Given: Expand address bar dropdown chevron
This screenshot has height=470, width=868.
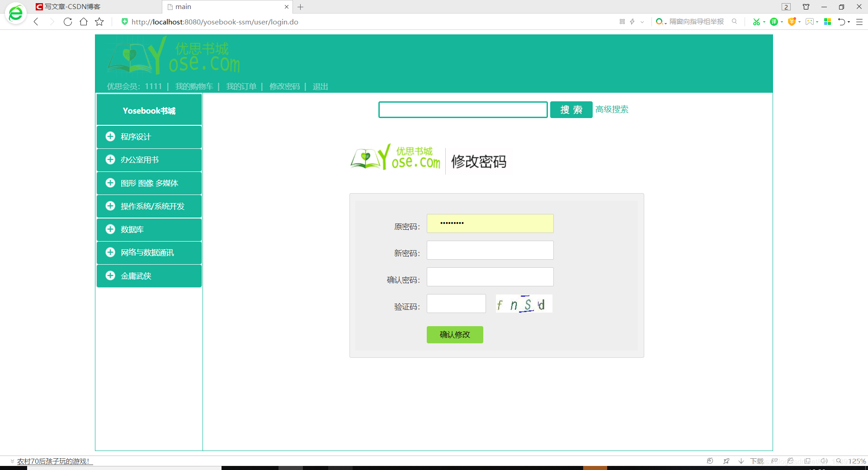Looking at the screenshot, I should coord(642,22).
